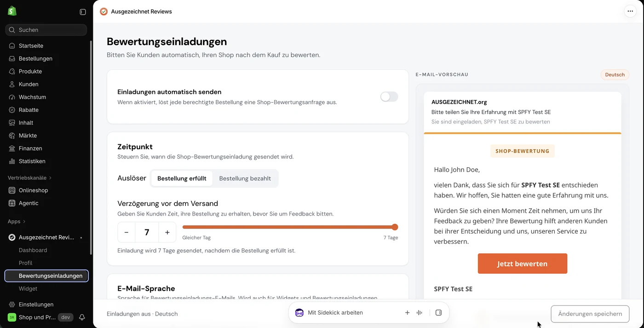Click the 'Einladungen aus · Deutsch' status text
This screenshot has width=644, height=328.
click(142, 314)
